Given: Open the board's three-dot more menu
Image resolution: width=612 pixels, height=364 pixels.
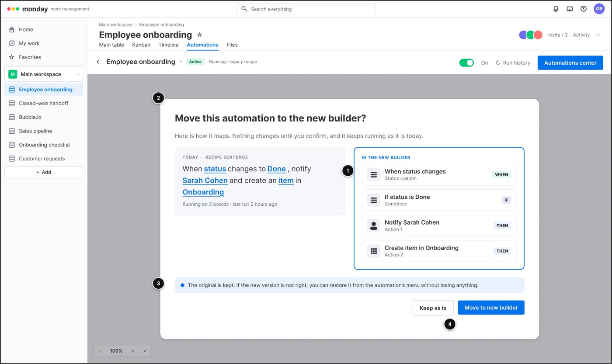Looking at the screenshot, I should pos(598,35).
